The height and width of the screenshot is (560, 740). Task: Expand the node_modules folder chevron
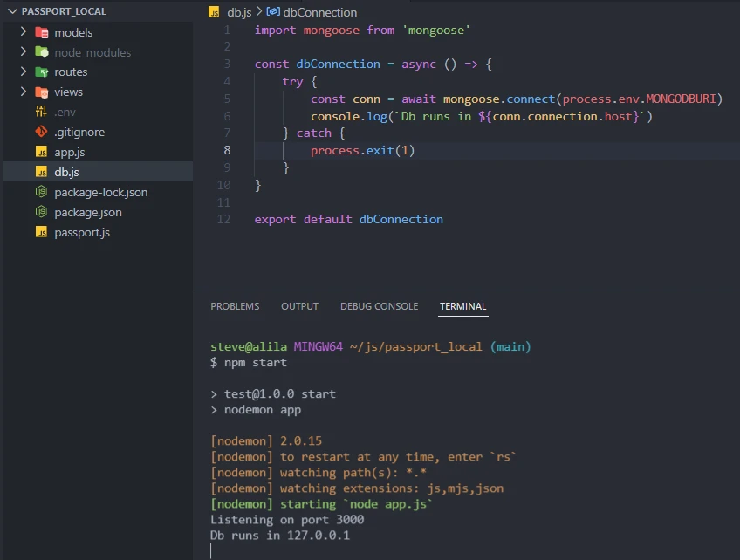coord(24,52)
